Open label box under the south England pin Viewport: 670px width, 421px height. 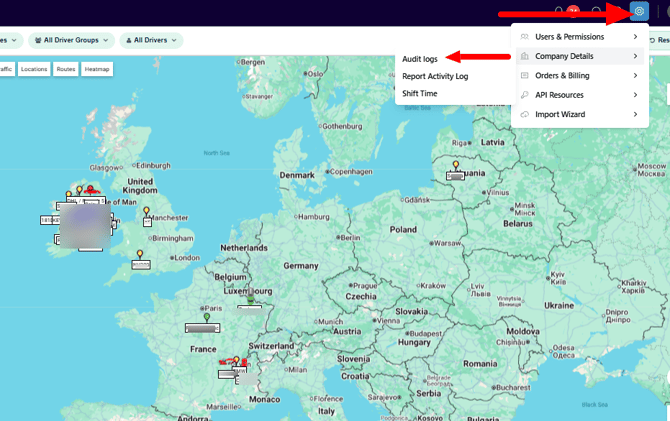(x=141, y=265)
